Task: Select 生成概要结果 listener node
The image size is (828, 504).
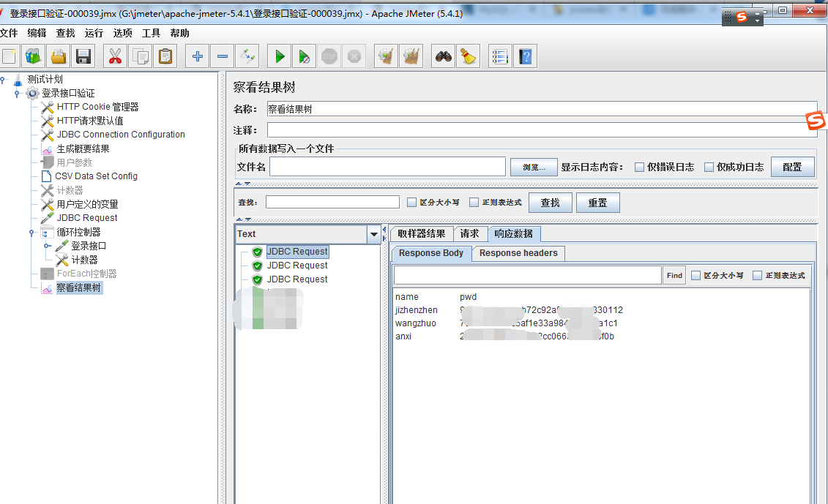Action: (x=83, y=148)
